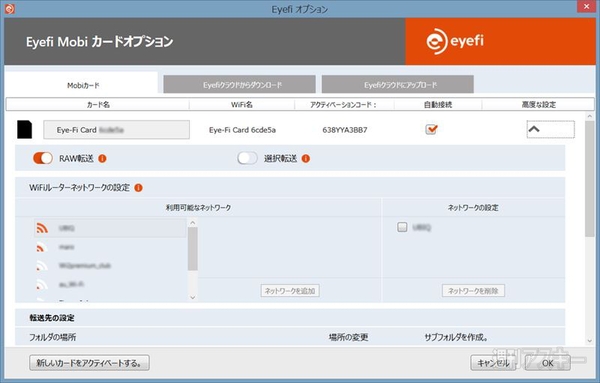Open the Eyefiクラウドにアップロード tab
600x383 pixels.
[x=398, y=84]
